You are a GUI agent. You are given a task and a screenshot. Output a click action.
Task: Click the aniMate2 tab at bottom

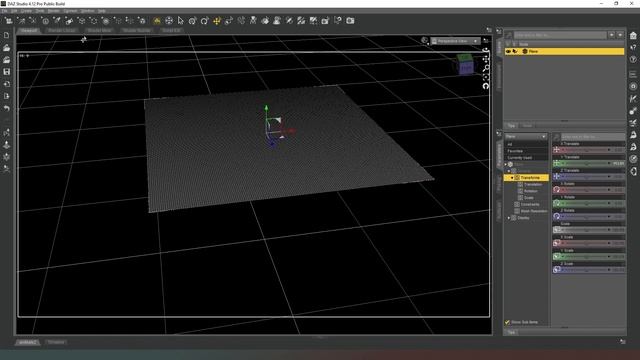click(28, 342)
